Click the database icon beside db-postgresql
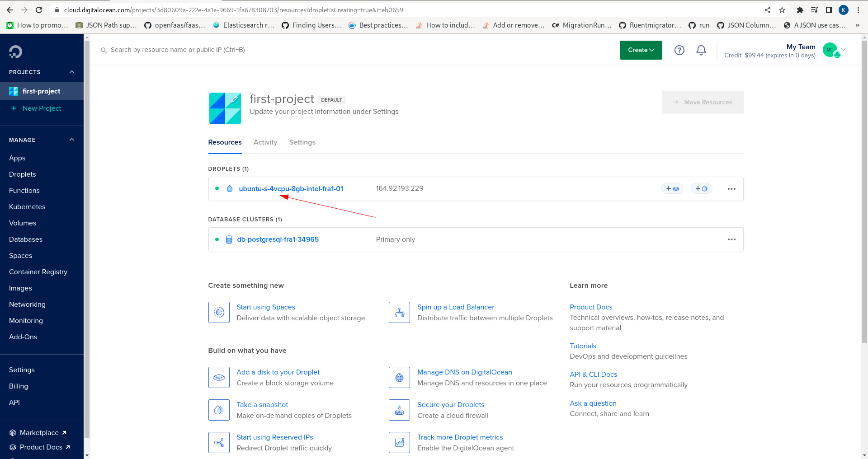This screenshot has width=868, height=459. (x=229, y=239)
